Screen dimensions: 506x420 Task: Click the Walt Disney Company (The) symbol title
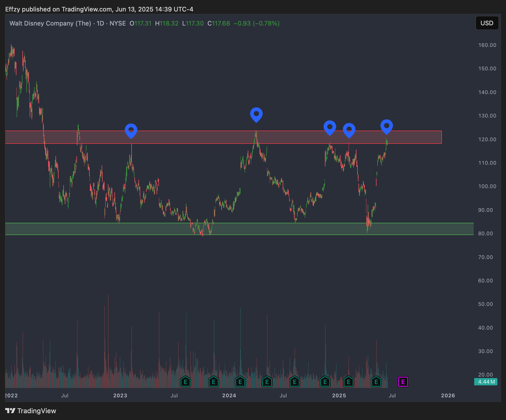point(50,23)
